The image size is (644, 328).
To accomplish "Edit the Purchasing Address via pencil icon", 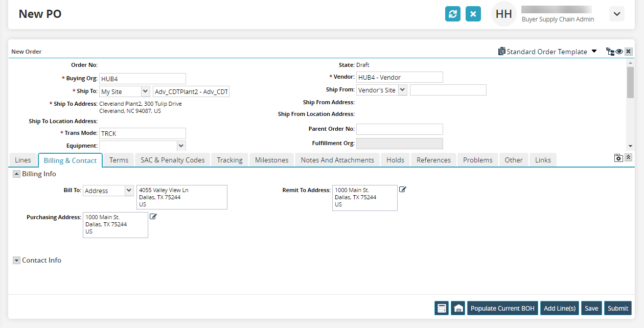I will (153, 217).
